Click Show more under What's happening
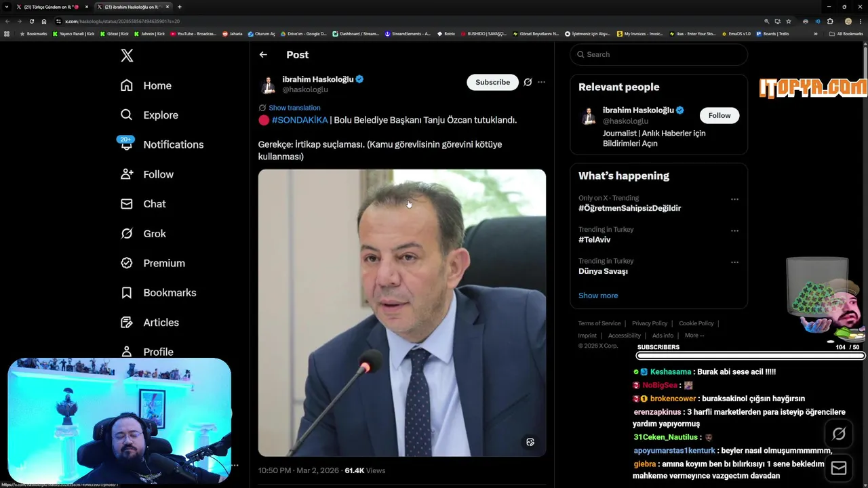This screenshot has width=868, height=488. pyautogui.click(x=598, y=296)
